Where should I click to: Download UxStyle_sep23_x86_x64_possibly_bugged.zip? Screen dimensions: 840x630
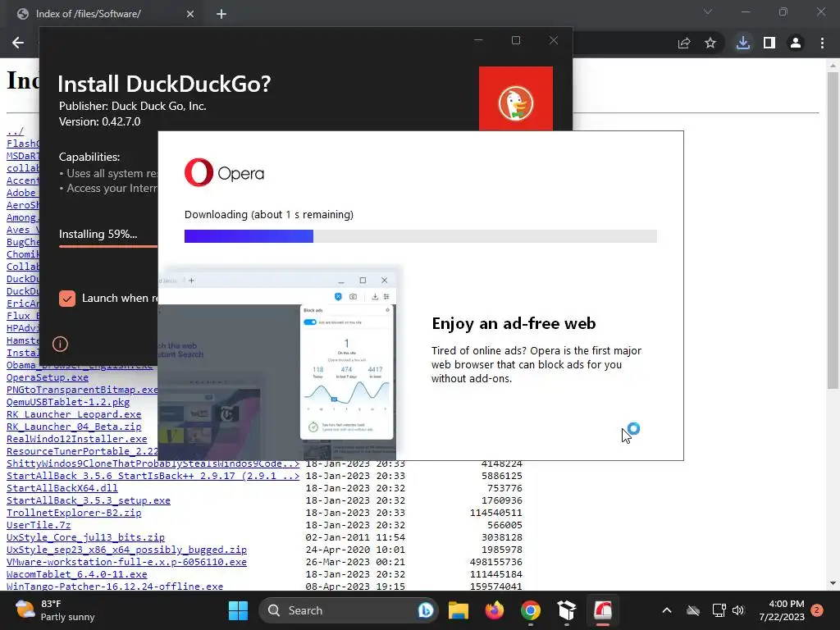click(126, 550)
